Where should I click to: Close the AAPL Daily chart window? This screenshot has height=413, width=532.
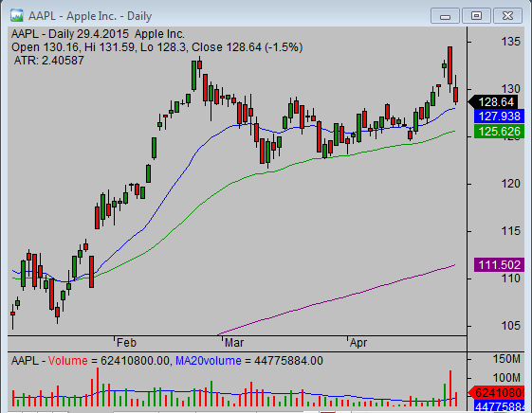(507, 16)
